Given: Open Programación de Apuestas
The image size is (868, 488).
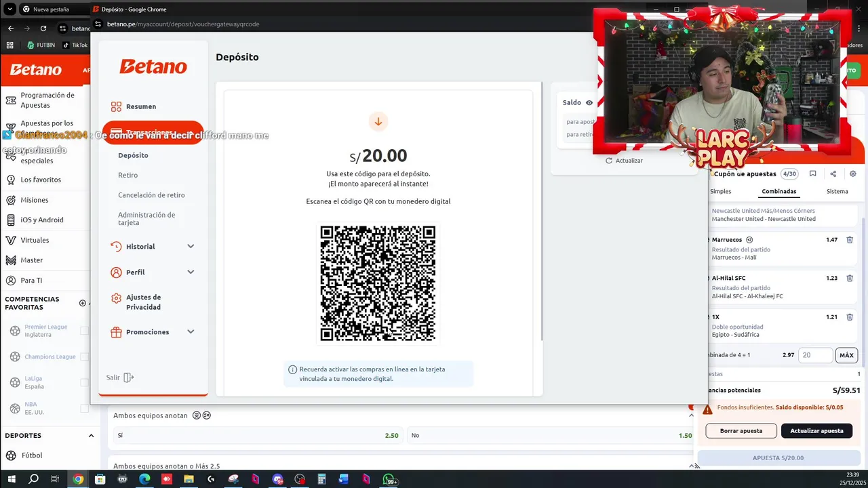Looking at the screenshot, I should 47,100.
